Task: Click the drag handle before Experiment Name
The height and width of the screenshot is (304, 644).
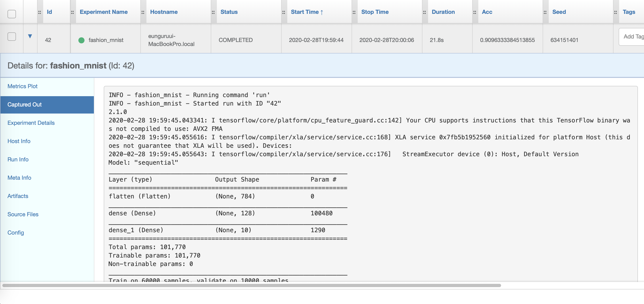Action: (x=73, y=12)
